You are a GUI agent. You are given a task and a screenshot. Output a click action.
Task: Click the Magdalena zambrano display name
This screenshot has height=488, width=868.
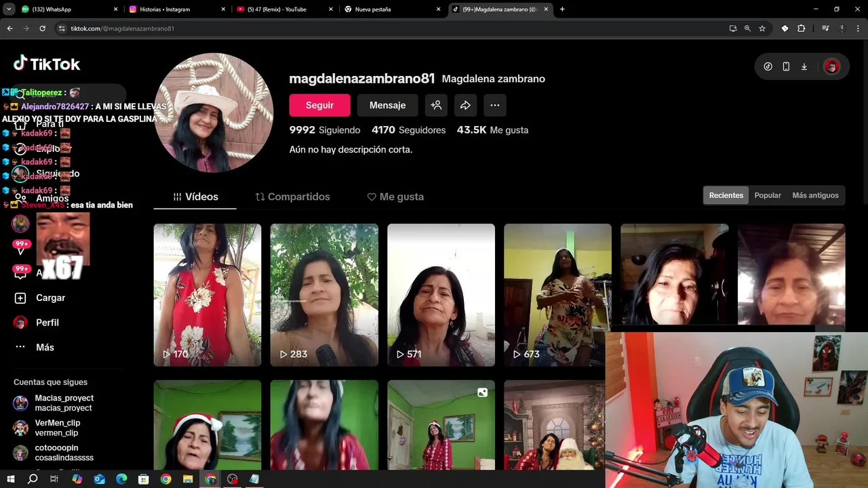493,79
